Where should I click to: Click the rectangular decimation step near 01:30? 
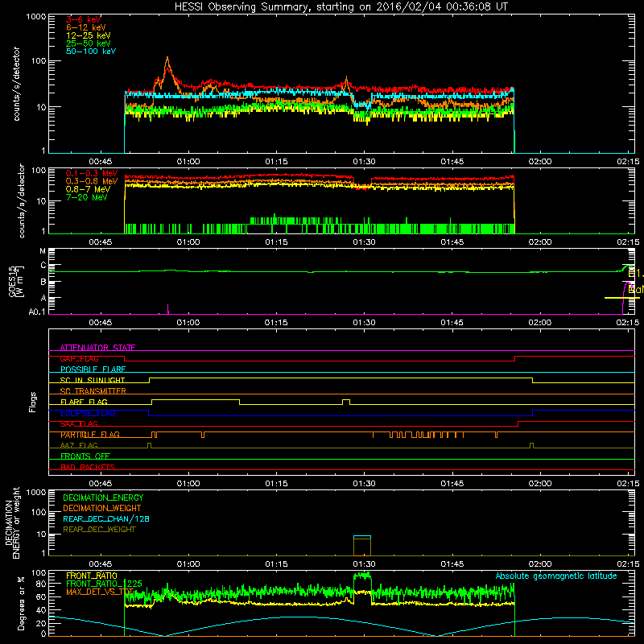point(362,546)
